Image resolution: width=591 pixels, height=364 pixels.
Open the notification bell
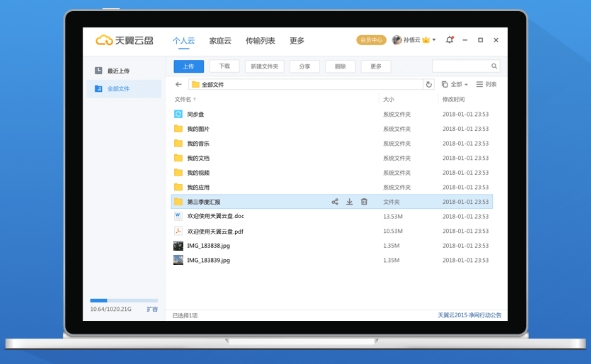pyautogui.click(x=449, y=40)
